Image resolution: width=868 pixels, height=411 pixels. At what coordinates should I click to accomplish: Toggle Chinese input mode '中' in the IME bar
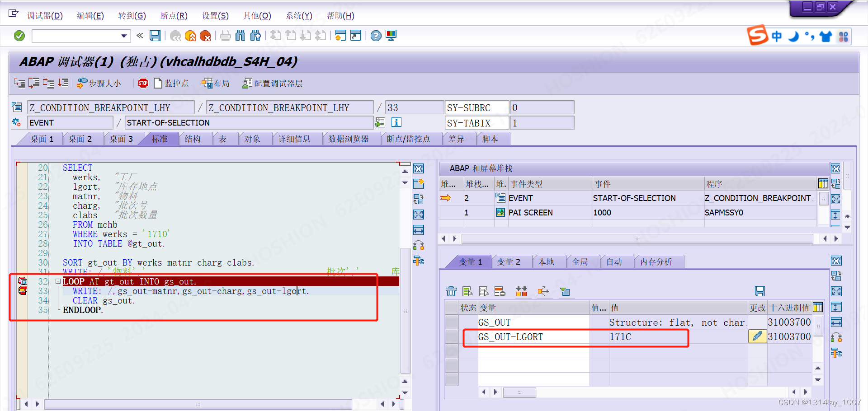coord(777,36)
